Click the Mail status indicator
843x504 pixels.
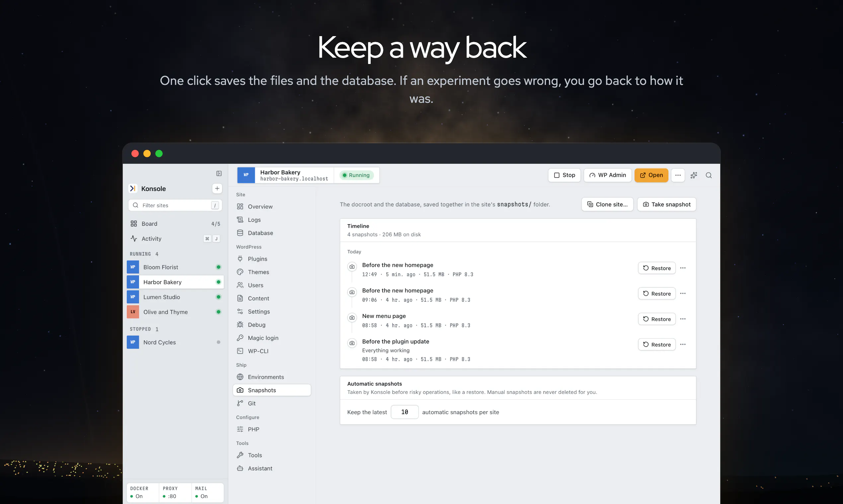coord(207,492)
